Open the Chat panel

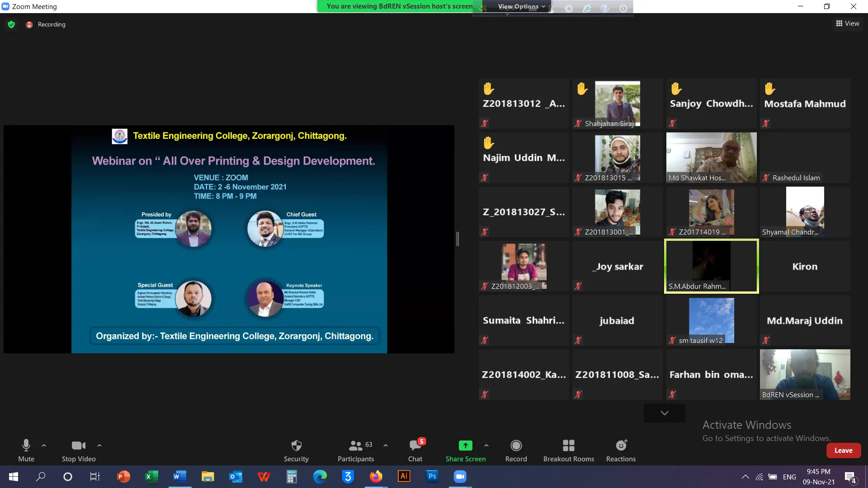pos(415,450)
